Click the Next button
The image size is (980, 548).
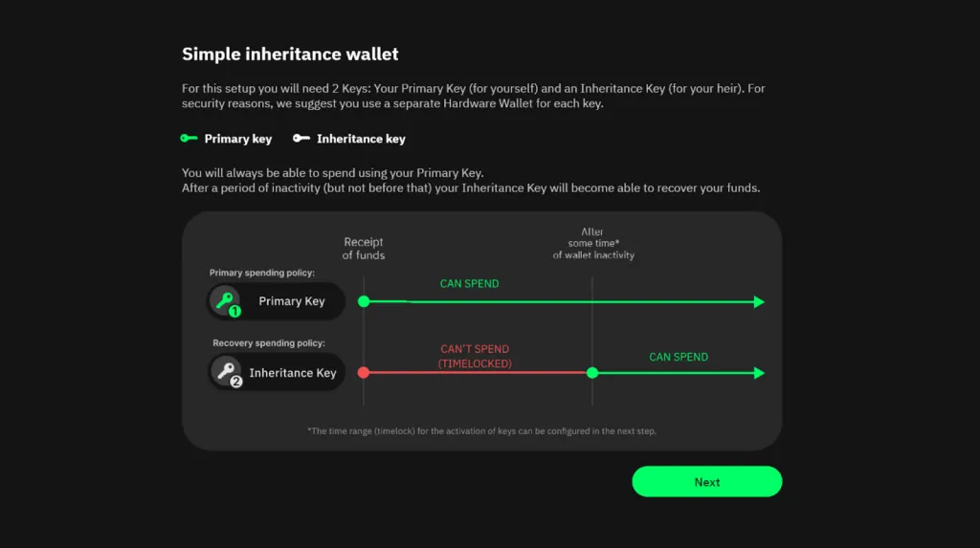click(x=706, y=482)
